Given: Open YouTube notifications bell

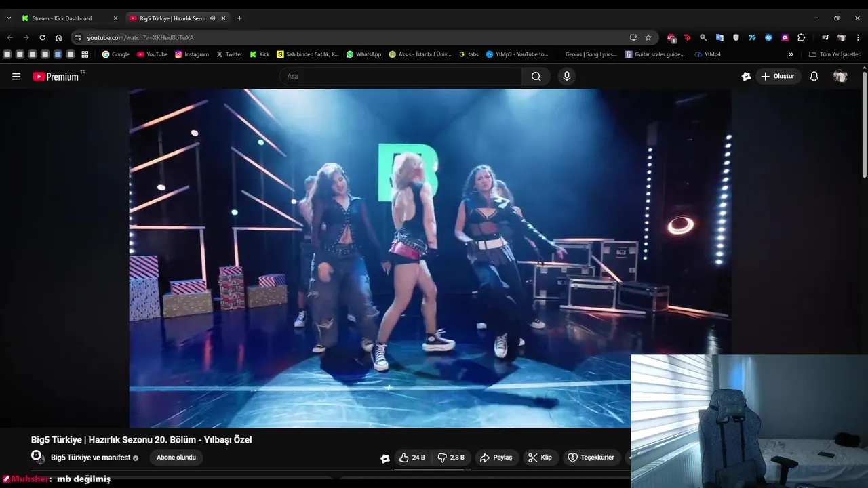Looking at the screenshot, I should tap(814, 77).
